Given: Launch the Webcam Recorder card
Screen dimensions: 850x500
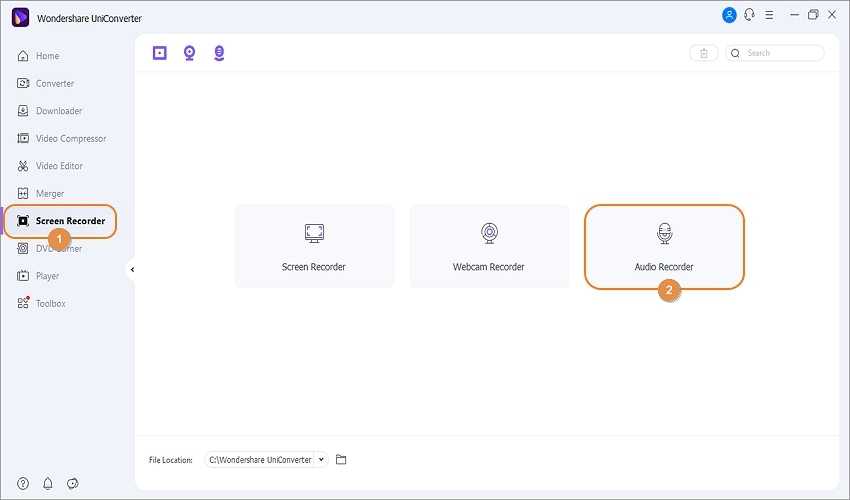Looking at the screenshot, I should pos(489,247).
